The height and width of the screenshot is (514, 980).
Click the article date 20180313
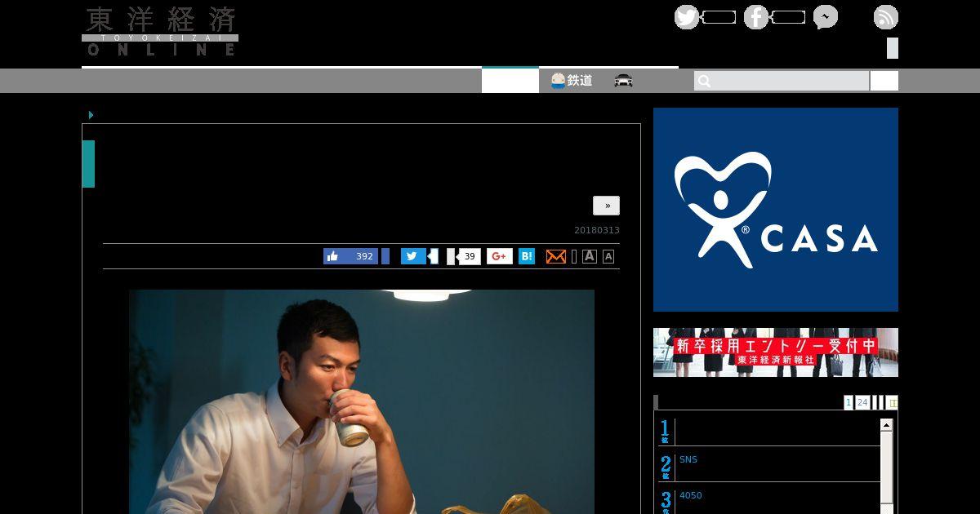click(597, 231)
